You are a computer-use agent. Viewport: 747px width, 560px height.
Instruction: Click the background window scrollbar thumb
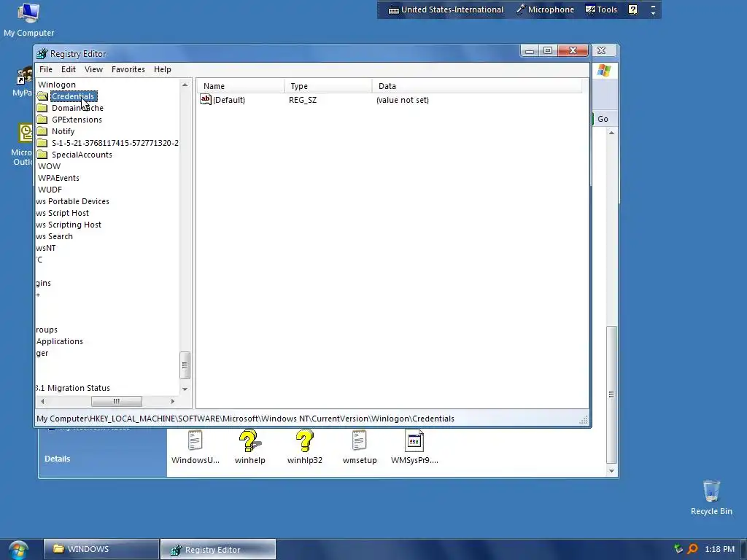[611, 394]
